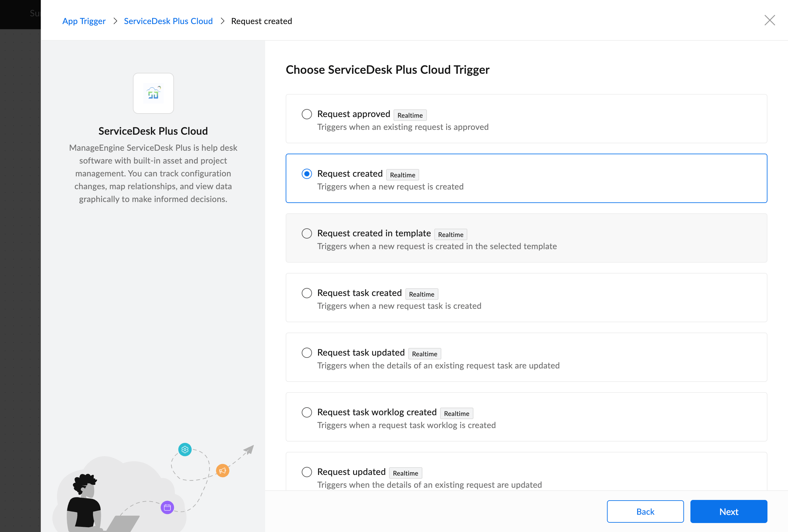Select Request task worklog created option
Viewport: 788px width, 532px height.
[307, 412]
